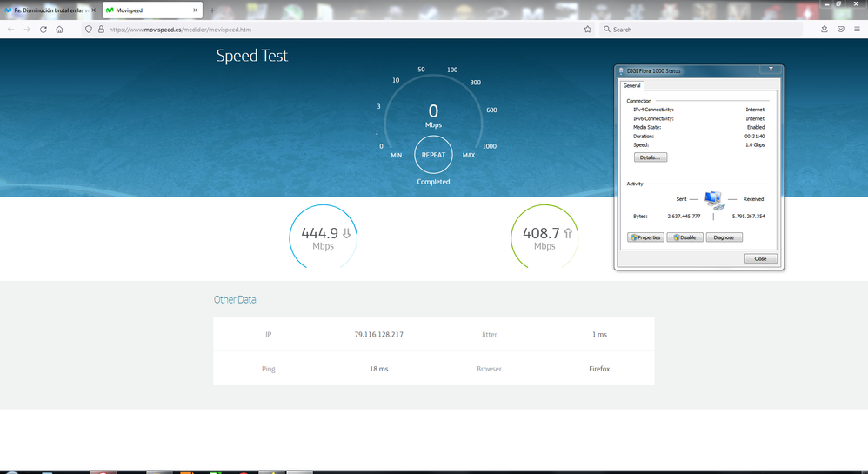Image resolution: width=868 pixels, height=474 pixels.
Task: Click the 'Speed Test' heading
Action: click(252, 56)
